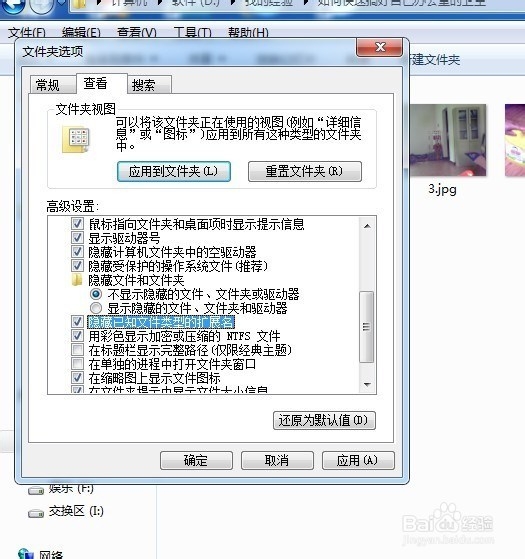Click the 确定 button
This screenshot has width=525, height=559.
point(196,460)
